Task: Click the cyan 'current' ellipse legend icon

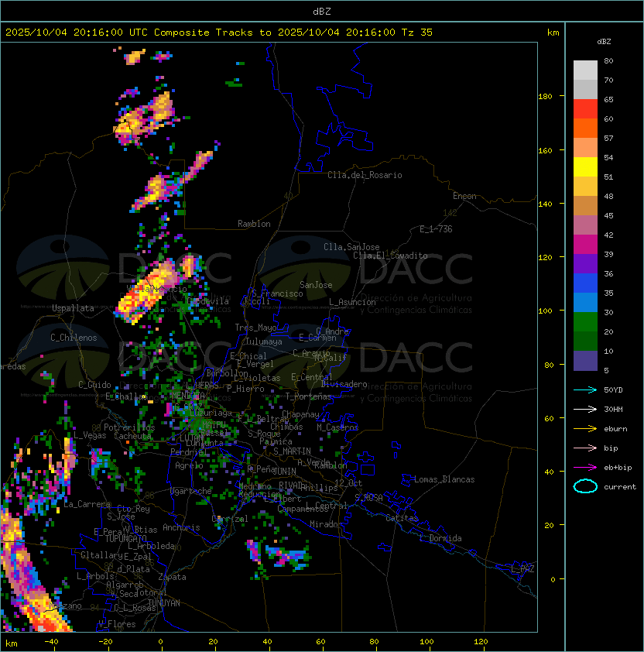Action: (x=585, y=486)
